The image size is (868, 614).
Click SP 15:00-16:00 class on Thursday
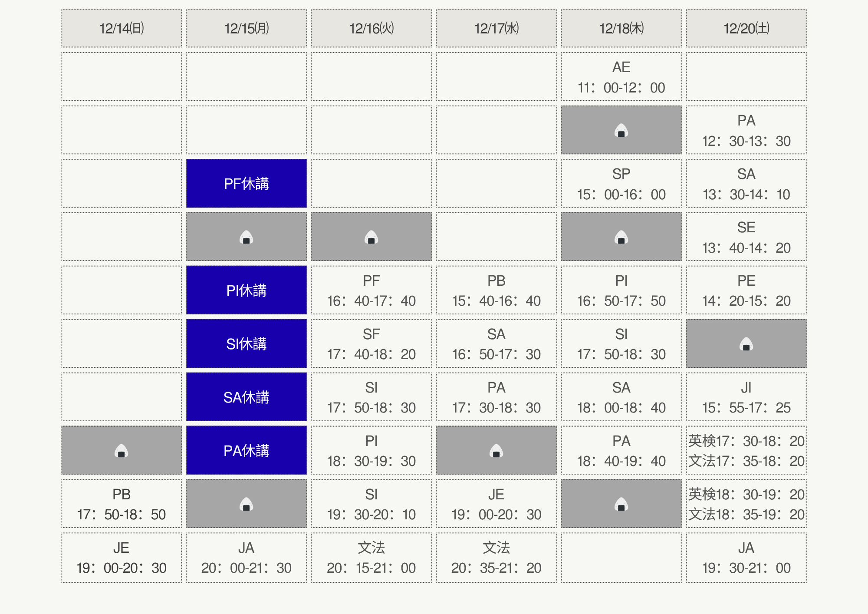[621, 183]
